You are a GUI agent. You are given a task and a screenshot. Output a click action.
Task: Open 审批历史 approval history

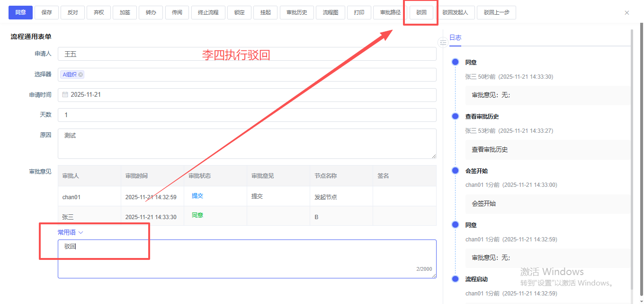pyautogui.click(x=297, y=12)
